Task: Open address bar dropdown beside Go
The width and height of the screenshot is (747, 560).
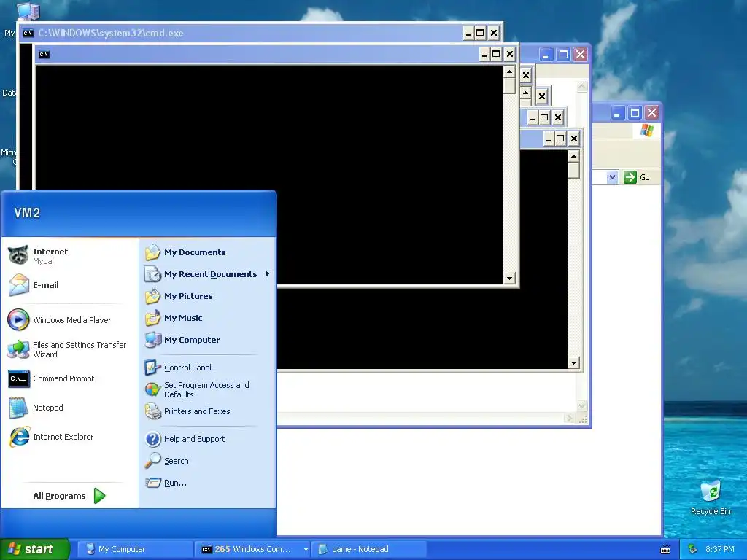Action: [612, 177]
